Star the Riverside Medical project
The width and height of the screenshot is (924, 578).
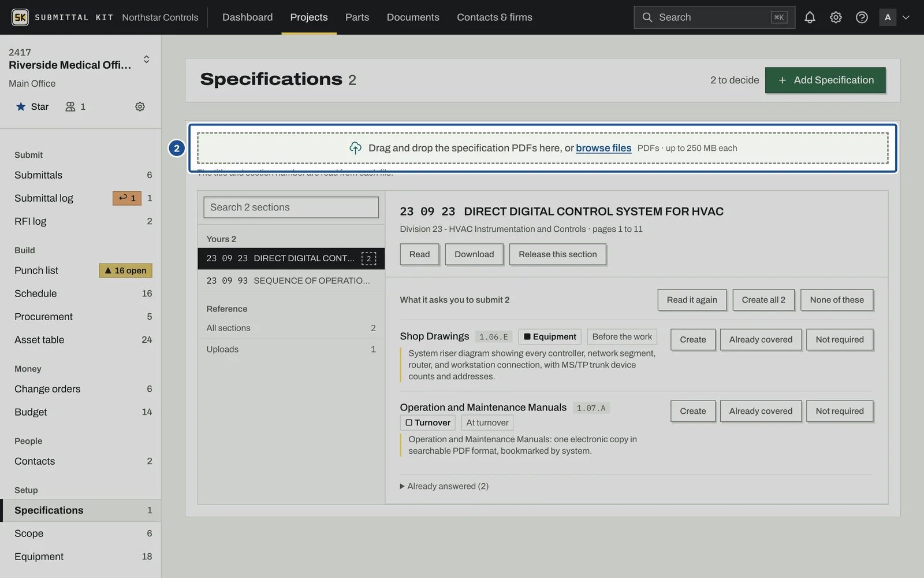(32, 106)
